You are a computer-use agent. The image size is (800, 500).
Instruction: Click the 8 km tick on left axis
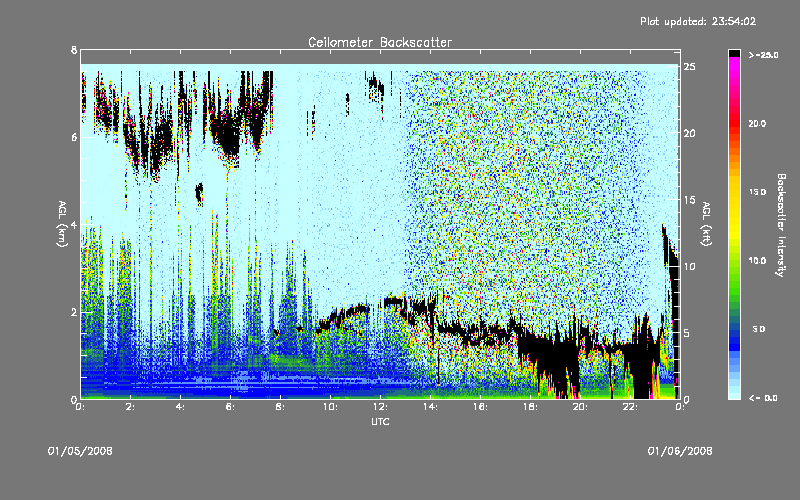click(74, 50)
